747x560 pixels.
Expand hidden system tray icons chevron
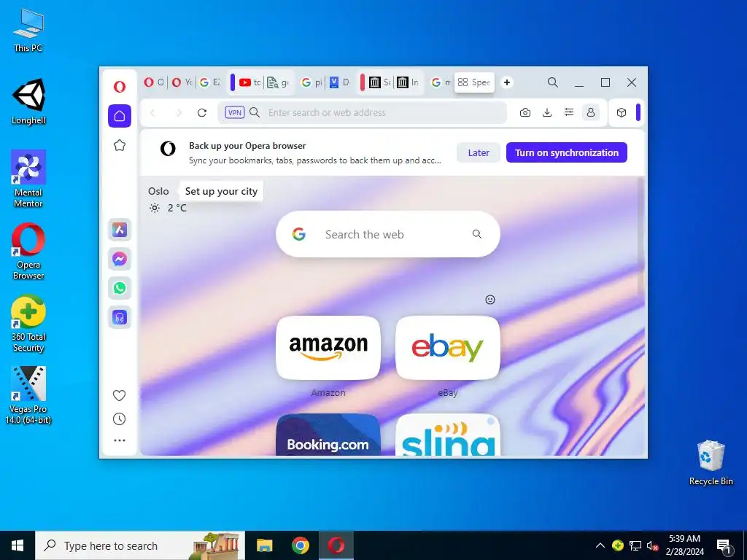[600, 545]
